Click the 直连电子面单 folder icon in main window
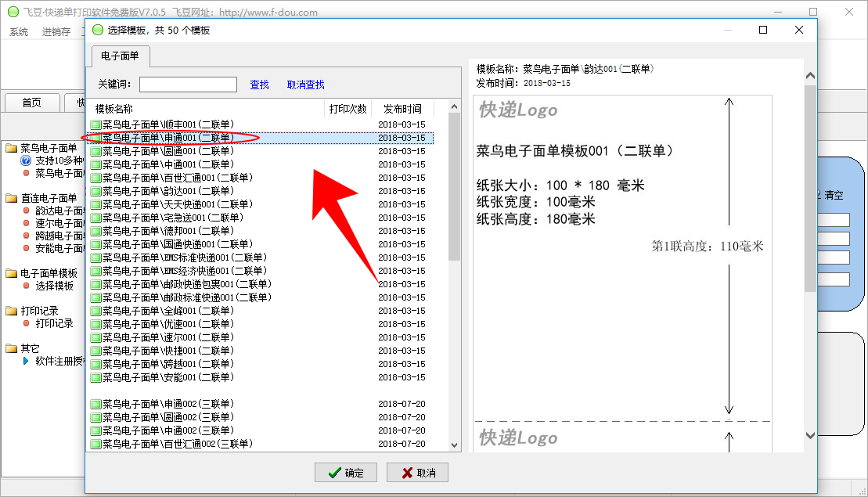Viewport: 868px width, 497px height. pyautogui.click(x=12, y=197)
